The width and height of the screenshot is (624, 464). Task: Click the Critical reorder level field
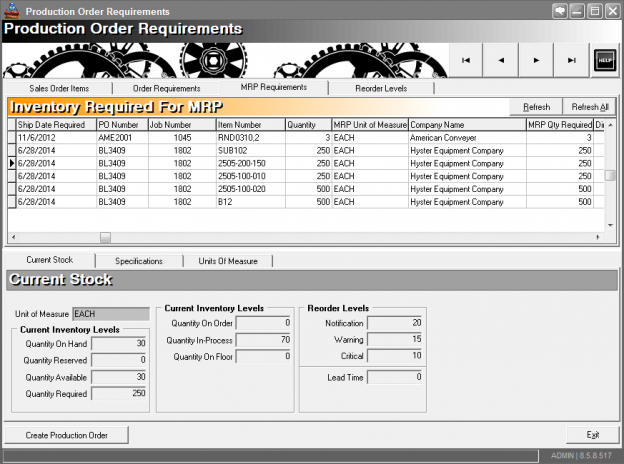394,356
